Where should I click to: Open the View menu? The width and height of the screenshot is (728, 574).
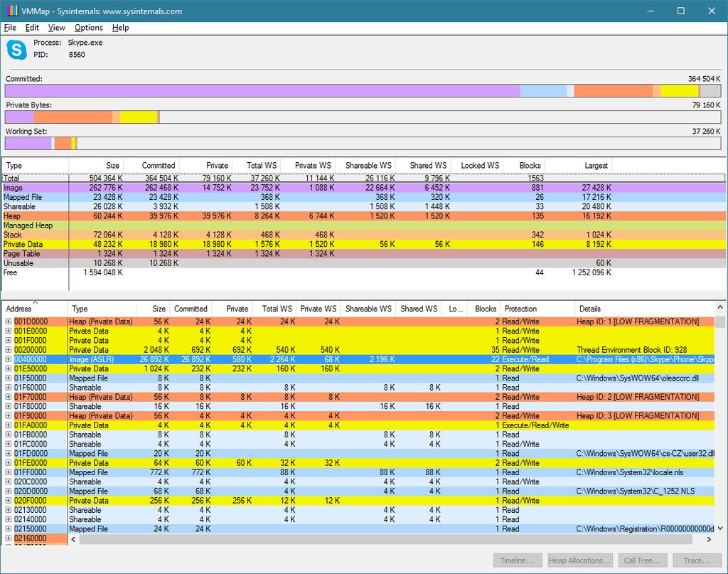57,28
